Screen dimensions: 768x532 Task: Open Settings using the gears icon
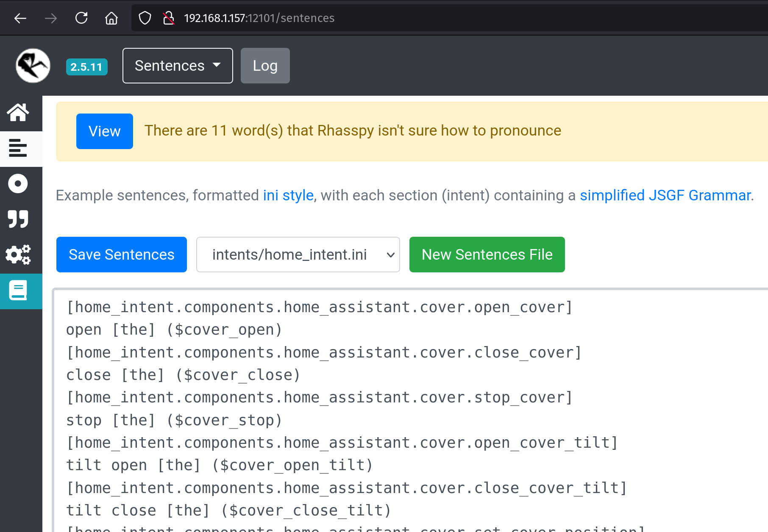pyautogui.click(x=18, y=255)
